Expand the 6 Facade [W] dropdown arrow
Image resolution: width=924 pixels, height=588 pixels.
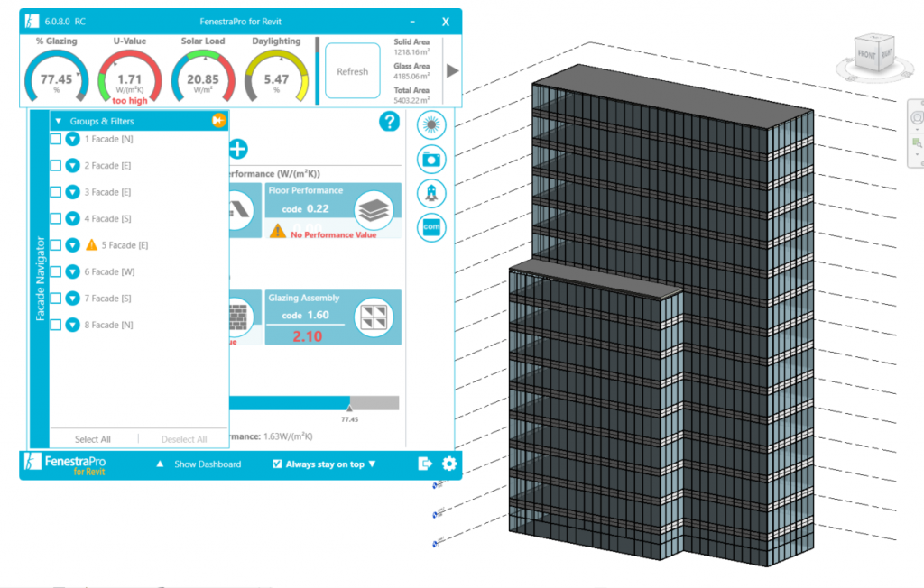click(x=72, y=271)
